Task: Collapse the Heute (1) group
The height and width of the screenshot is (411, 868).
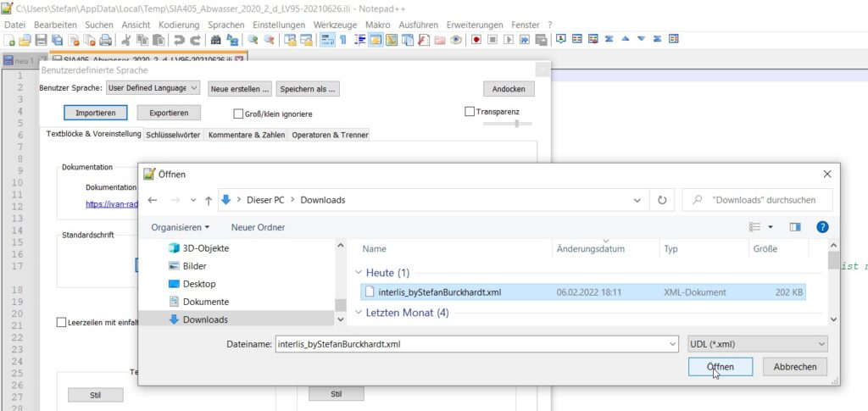Action: (x=359, y=273)
